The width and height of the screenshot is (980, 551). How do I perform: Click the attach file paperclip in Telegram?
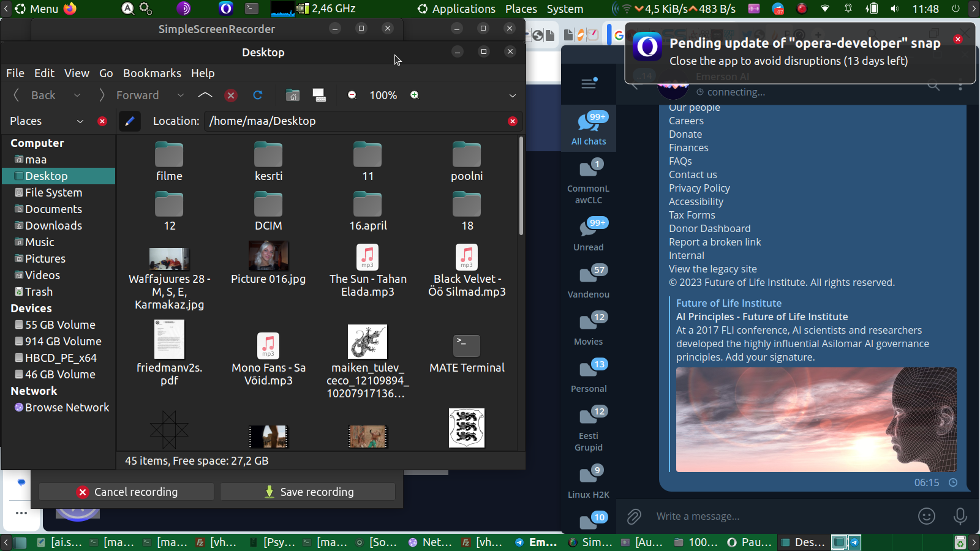(x=634, y=517)
